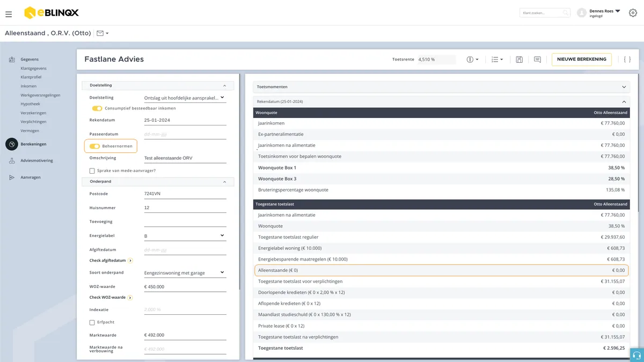Save calculation with floppy disk icon

pyautogui.click(x=519, y=60)
